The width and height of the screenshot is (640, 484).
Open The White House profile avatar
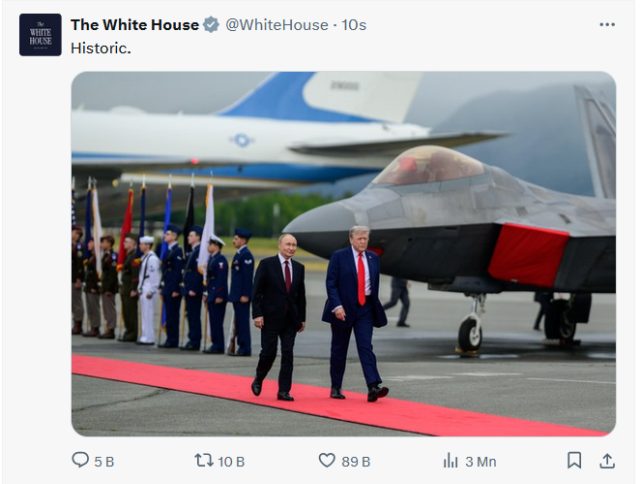click(x=40, y=35)
